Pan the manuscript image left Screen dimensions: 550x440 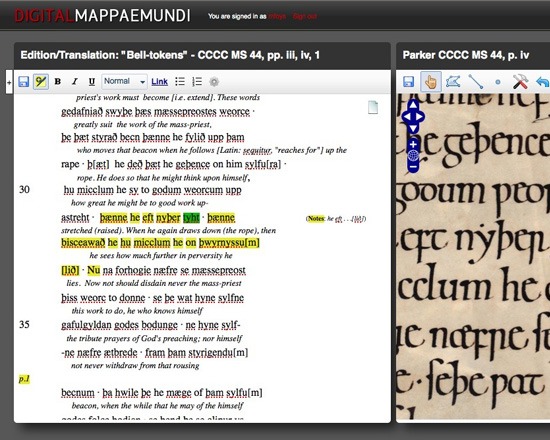tap(407, 116)
